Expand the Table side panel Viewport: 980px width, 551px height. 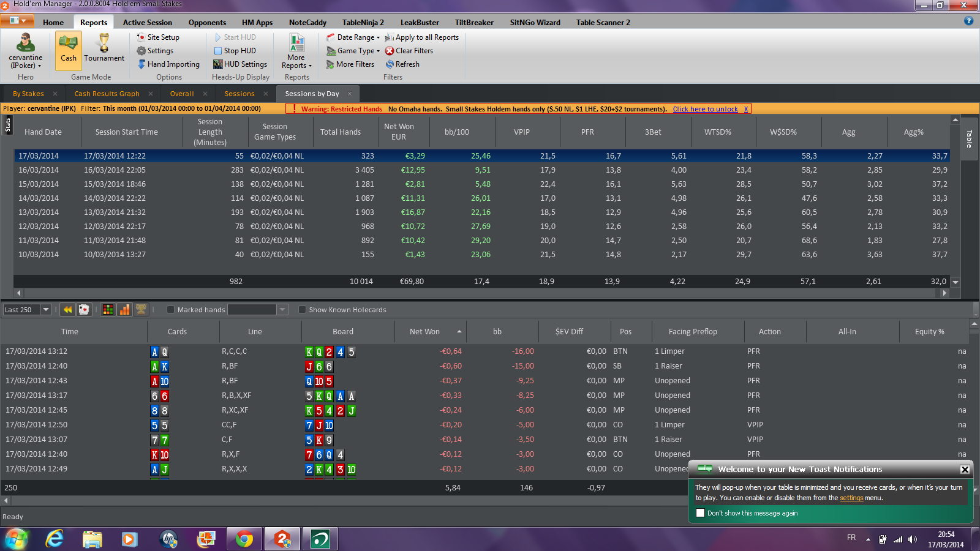(969, 139)
